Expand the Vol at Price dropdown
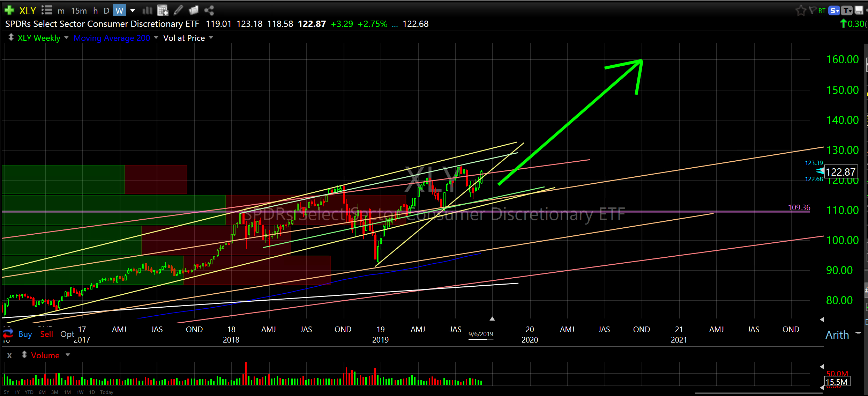868x396 pixels. (x=211, y=38)
